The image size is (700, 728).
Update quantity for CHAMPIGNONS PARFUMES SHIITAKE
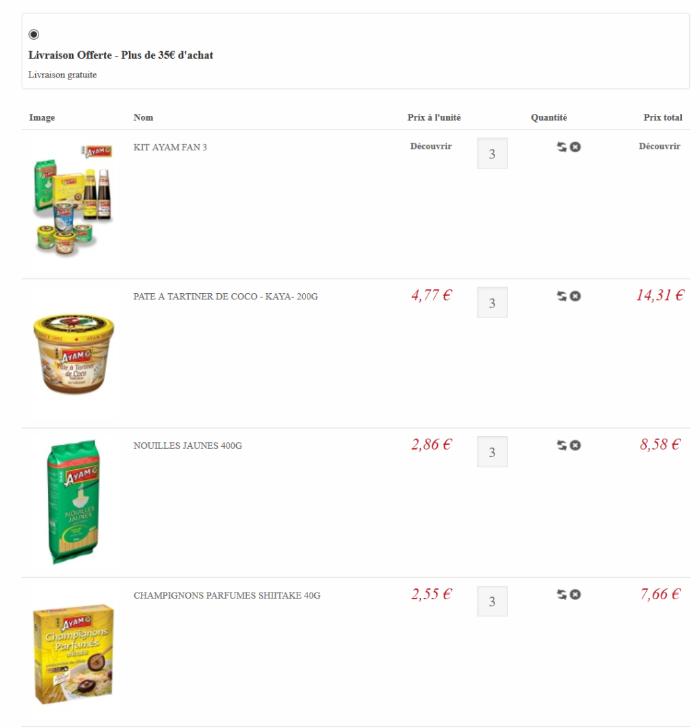[562, 595]
